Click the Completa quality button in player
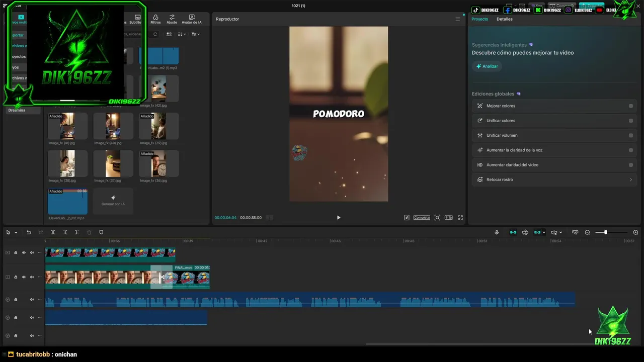 [422, 218]
